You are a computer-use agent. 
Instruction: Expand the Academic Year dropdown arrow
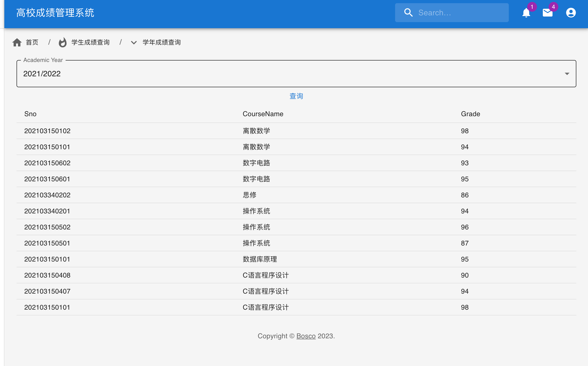click(567, 74)
